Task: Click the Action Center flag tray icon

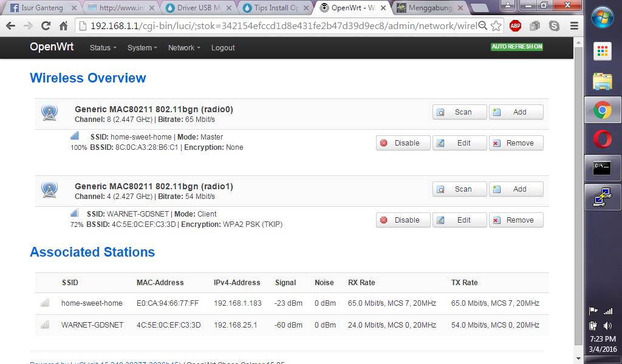Action: tap(593, 311)
